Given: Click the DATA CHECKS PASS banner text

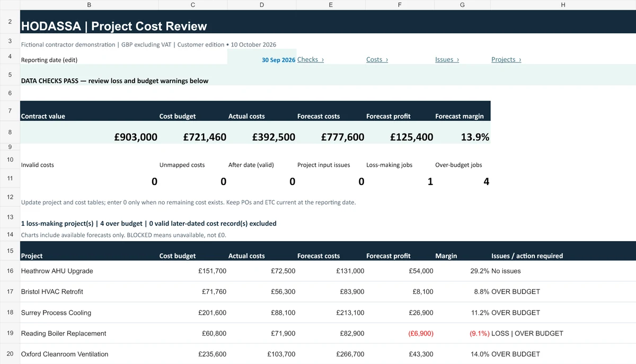Looking at the screenshot, I should tap(114, 81).
